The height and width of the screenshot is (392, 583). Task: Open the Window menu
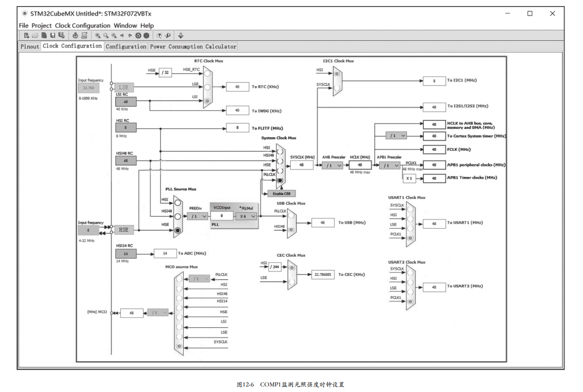(x=125, y=26)
